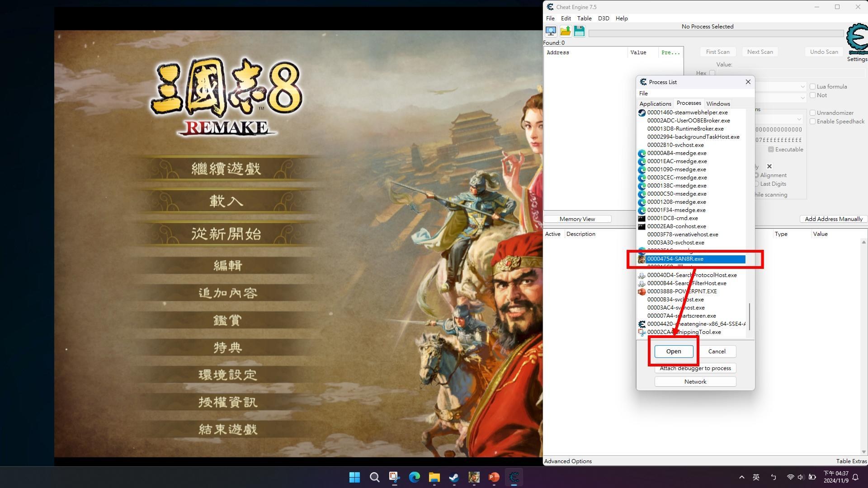Screen dimensions: 868x488
Task: Open PowerPoint from the taskbar
Action: pyautogui.click(x=494, y=477)
